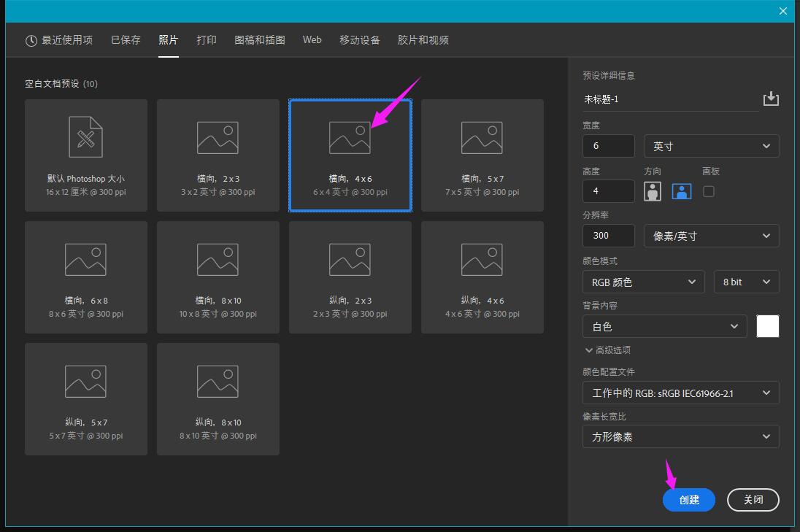This screenshot has height=532, width=800.
Task: Collapse the 高级选项 section
Action: [607, 350]
